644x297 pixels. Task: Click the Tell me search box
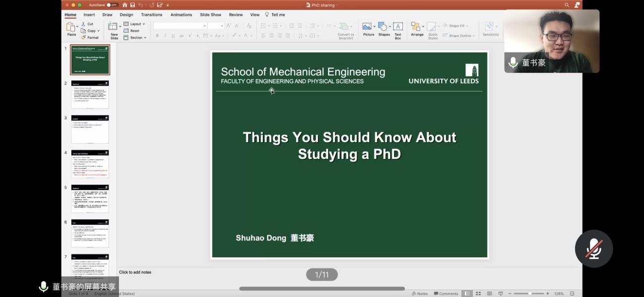[275, 15]
